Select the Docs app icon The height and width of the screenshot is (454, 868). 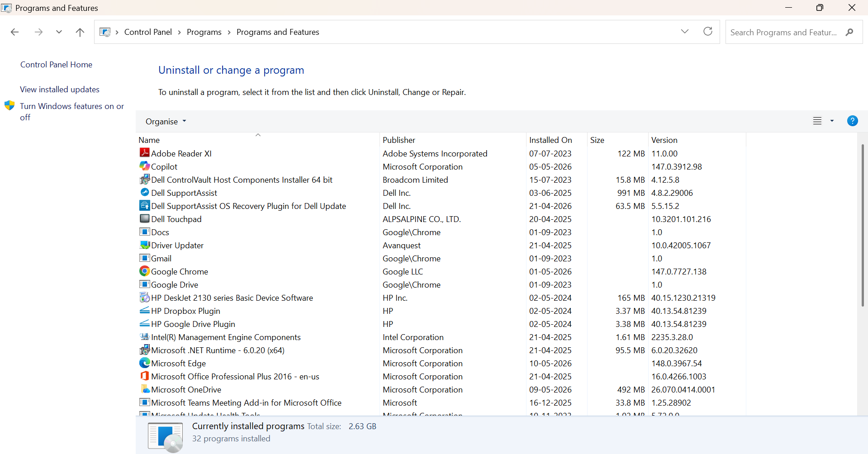[144, 232]
